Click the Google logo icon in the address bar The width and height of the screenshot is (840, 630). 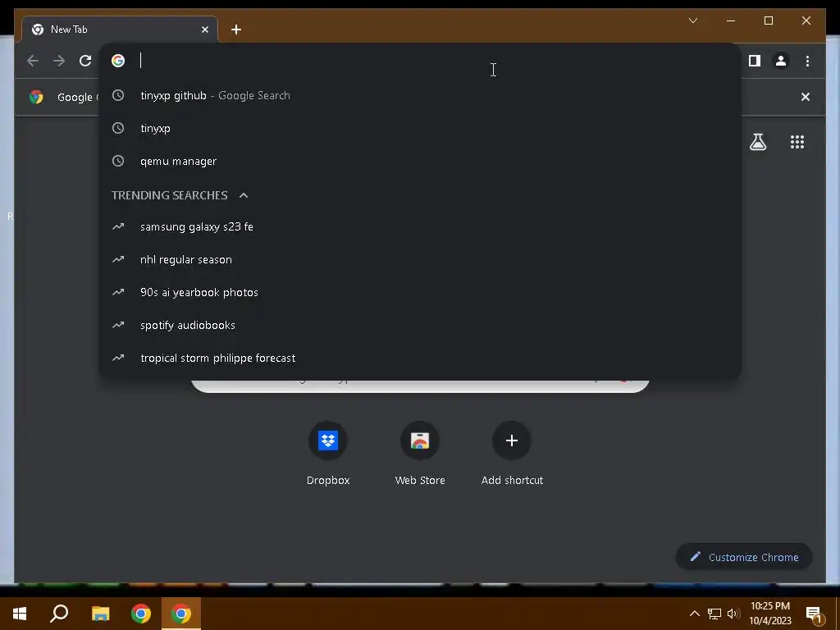click(118, 61)
